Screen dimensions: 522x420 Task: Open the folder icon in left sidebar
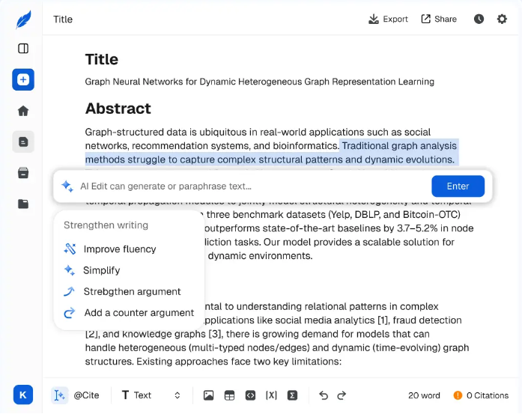click(23, 204)
